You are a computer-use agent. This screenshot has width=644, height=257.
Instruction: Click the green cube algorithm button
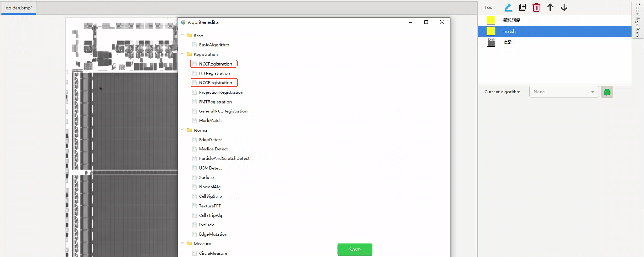point(607,92)
